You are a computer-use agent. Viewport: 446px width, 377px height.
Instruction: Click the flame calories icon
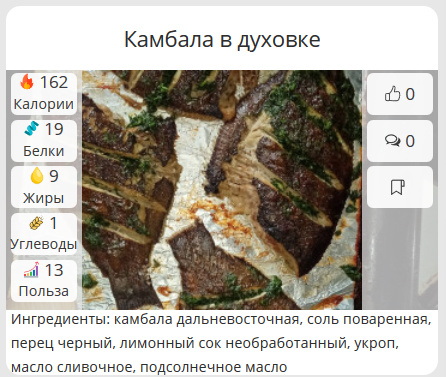point(27,82)
